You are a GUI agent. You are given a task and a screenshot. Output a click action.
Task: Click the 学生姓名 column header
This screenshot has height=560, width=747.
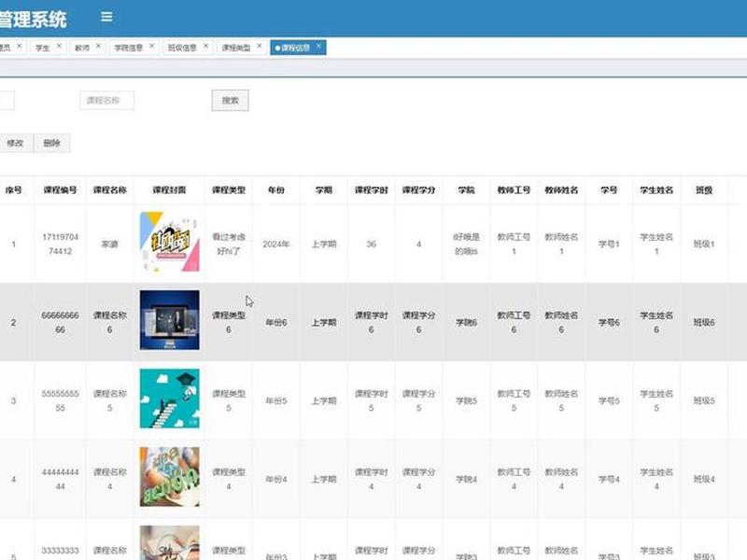(x=656, y=190)
